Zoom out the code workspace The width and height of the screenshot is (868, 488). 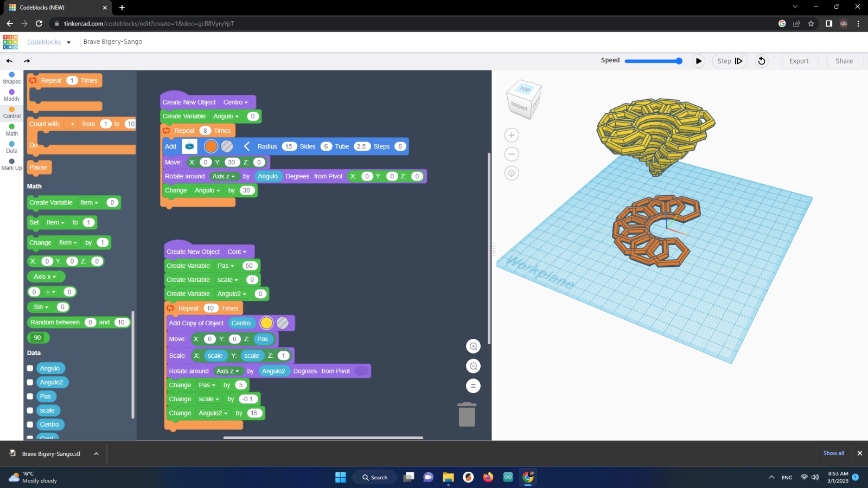(x=473, y=367)
